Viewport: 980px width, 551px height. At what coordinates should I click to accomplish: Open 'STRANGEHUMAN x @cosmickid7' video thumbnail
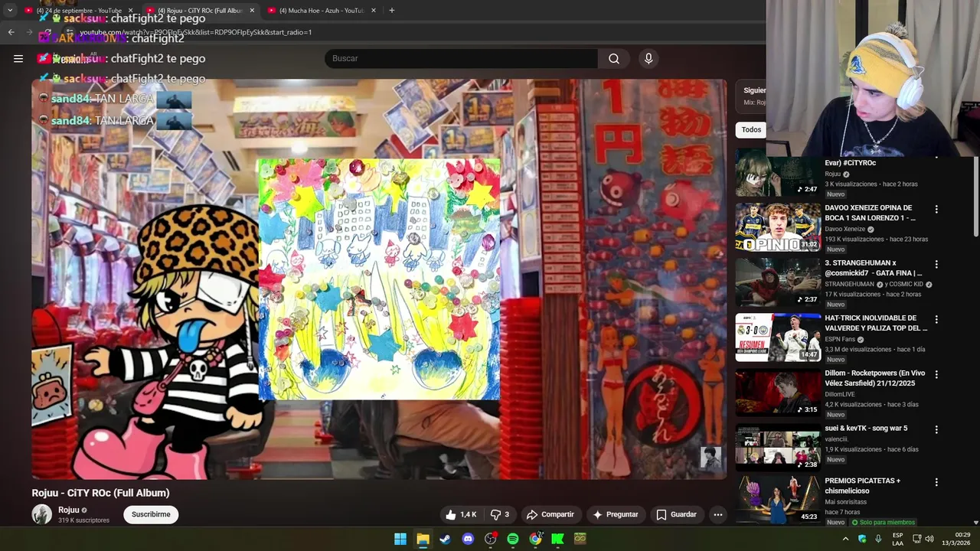click(778, 282)
